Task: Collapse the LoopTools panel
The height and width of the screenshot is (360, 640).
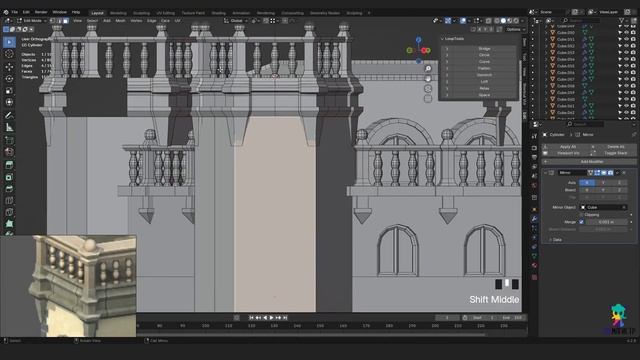Action: click(x=442, y=39)
